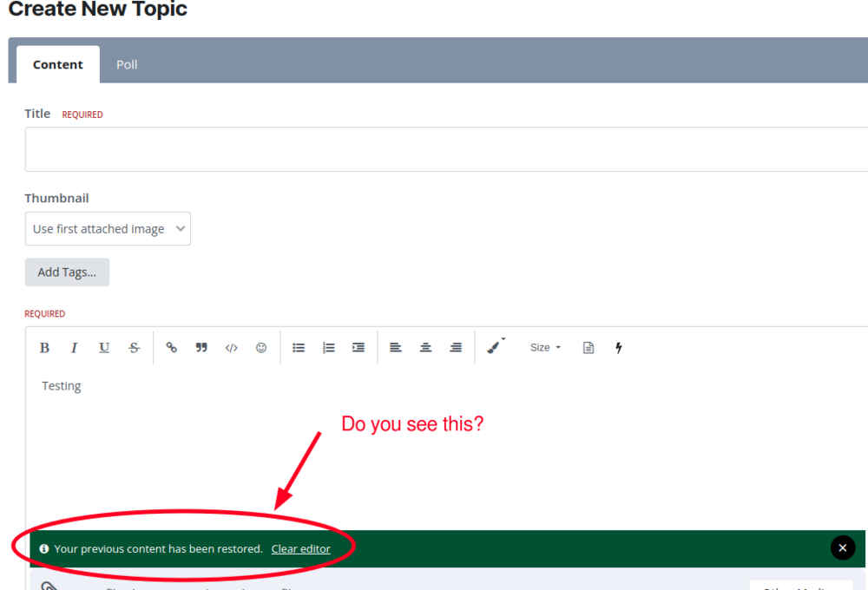Screen dimensions: 868x590
Task: Open the text color brush picker
Action: pos(495,347)
